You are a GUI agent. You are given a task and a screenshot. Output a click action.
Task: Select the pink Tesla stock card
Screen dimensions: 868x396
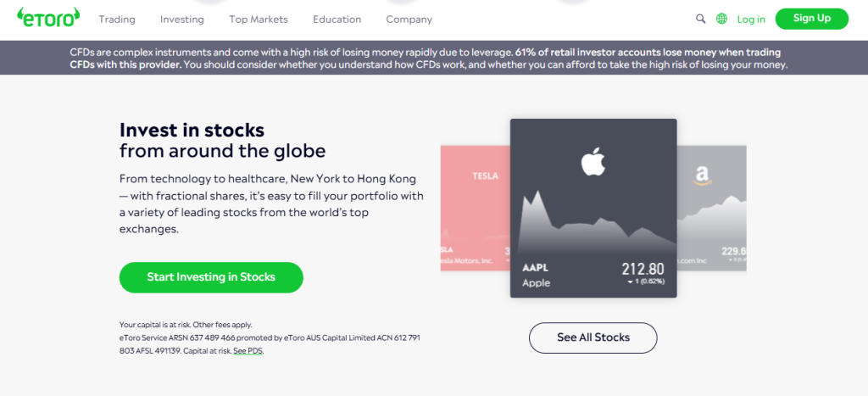point(475,208)
